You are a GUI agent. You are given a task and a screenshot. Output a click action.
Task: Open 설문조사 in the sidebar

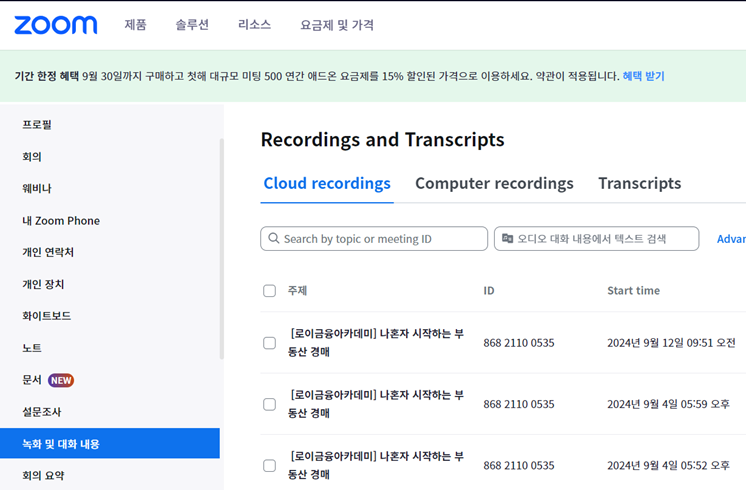[x=41, y=412]
